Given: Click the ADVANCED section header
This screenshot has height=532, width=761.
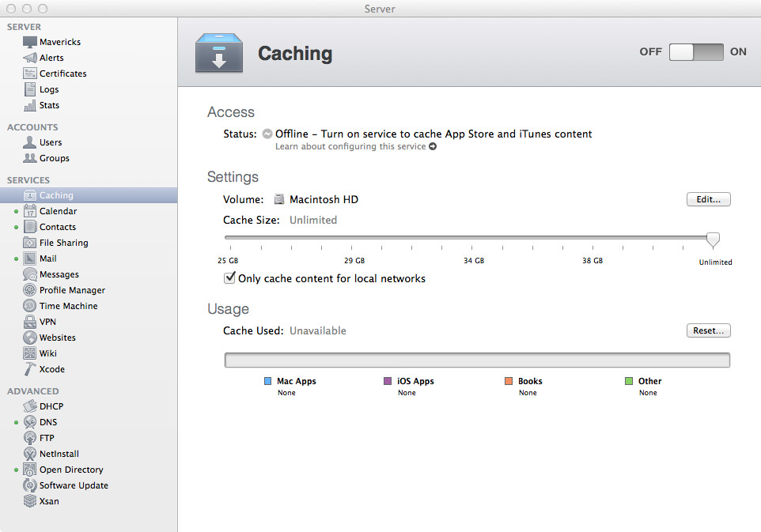Looking at the screenshot, I should (32, 391).
